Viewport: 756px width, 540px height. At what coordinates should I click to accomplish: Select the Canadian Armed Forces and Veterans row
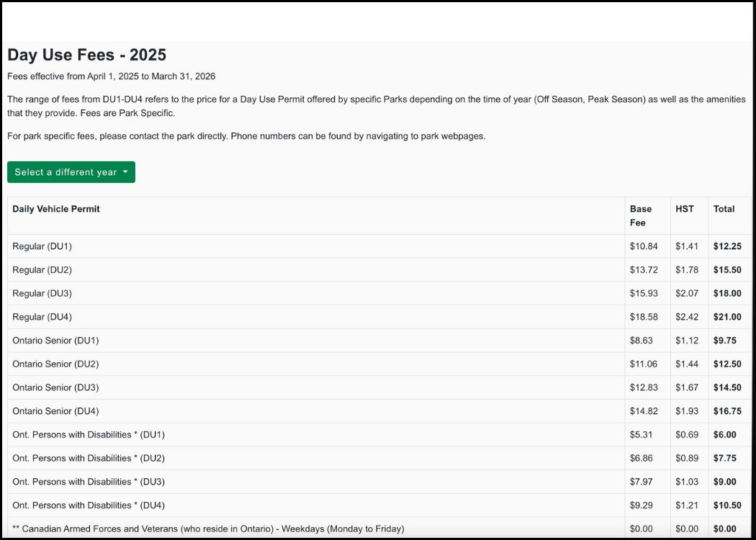pyautogui.click(x=379, y=528)
